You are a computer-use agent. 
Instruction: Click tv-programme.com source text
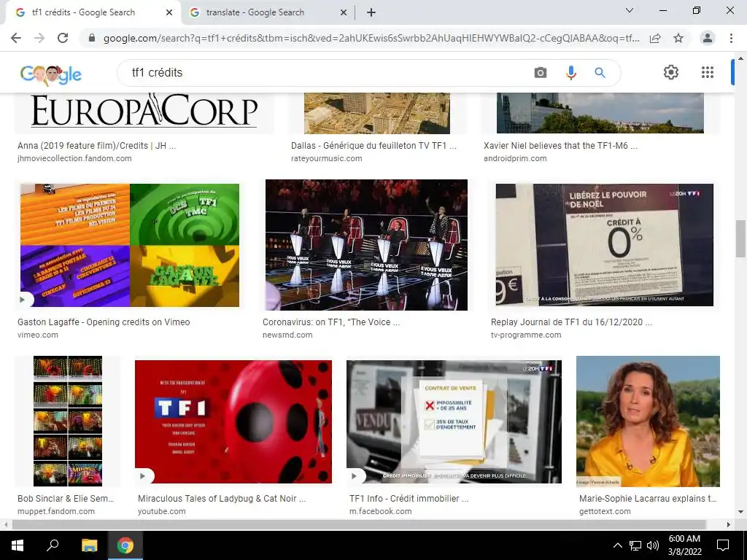pos(526,335)
